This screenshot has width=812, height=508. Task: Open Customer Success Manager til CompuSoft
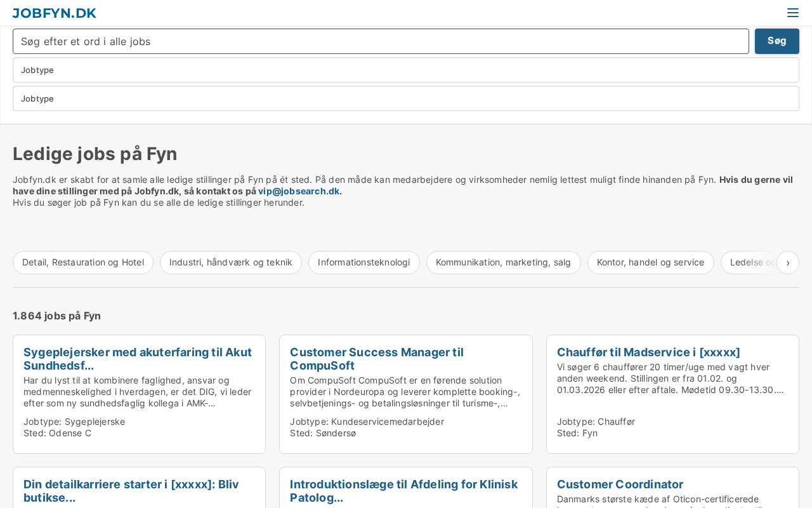(377, 359)
